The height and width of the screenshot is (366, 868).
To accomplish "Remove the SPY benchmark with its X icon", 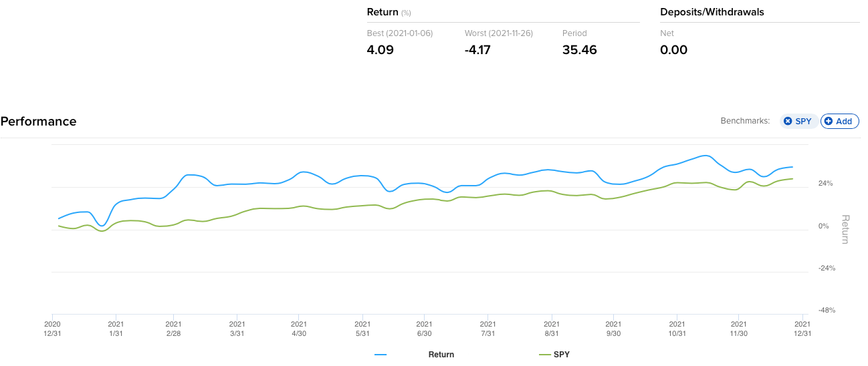I will 788,121.
